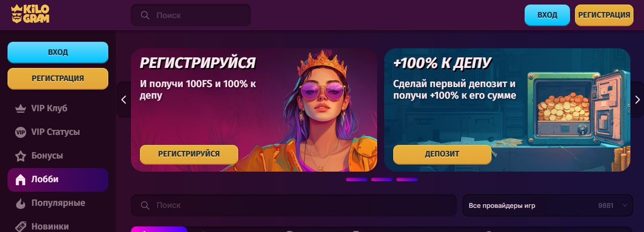The image size is (644, 232).
Task: Focus the Поиск field above games
Action: tap(294, 205)
